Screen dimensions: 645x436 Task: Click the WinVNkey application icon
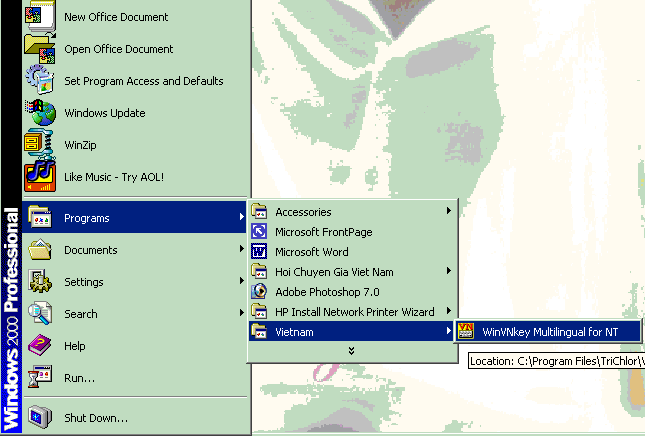[466, 331]
